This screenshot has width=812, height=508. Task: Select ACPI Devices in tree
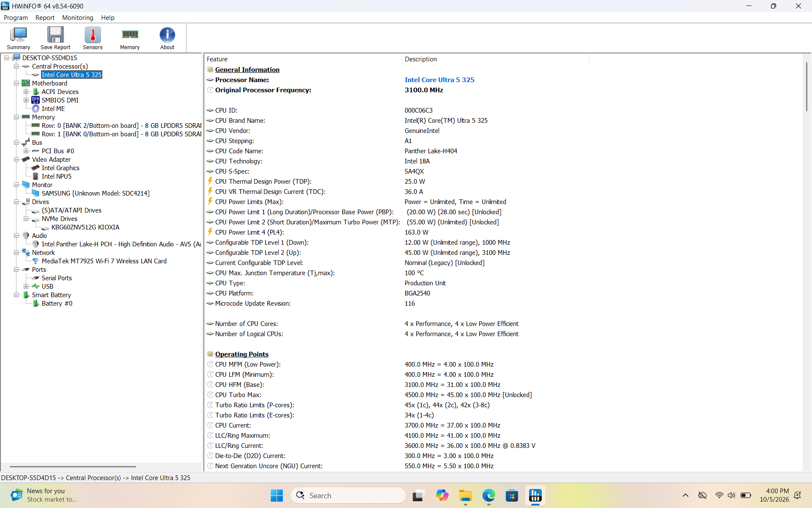60,92
